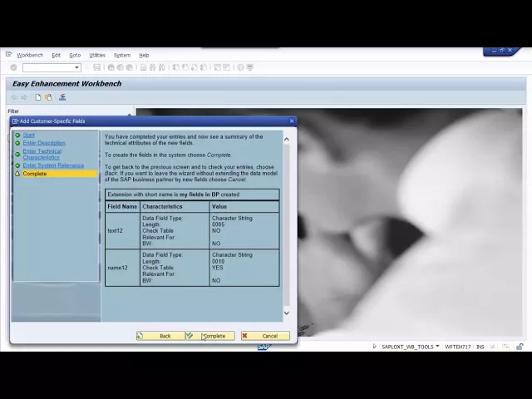The image size is (532, 399).
Task: Click the workbench back arrow icon
Action: [x=14, y=97]
